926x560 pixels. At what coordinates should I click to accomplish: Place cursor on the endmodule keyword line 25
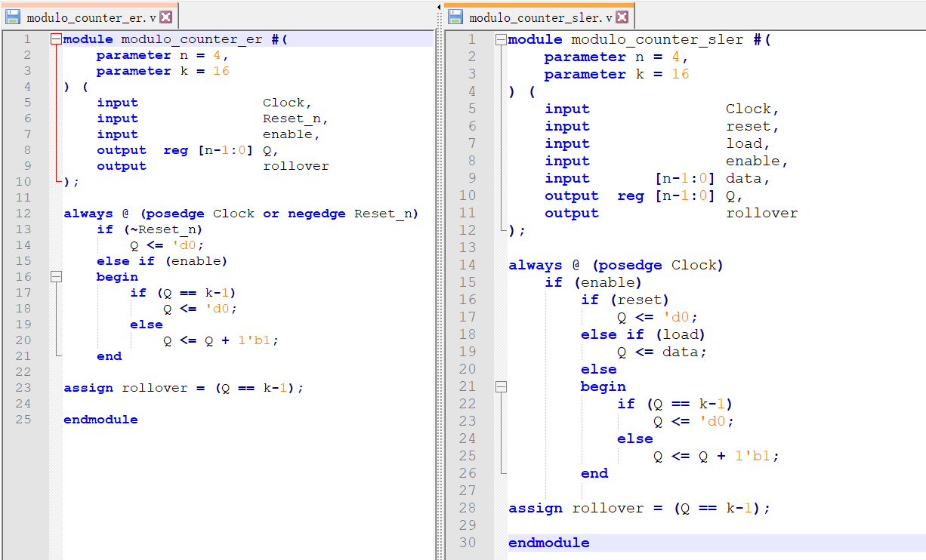[x=100, y=419]
